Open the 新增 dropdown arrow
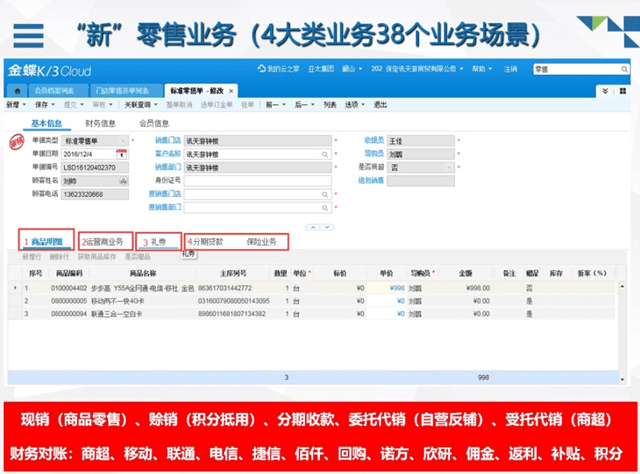The image size is (640, 474). click(24, 105)
